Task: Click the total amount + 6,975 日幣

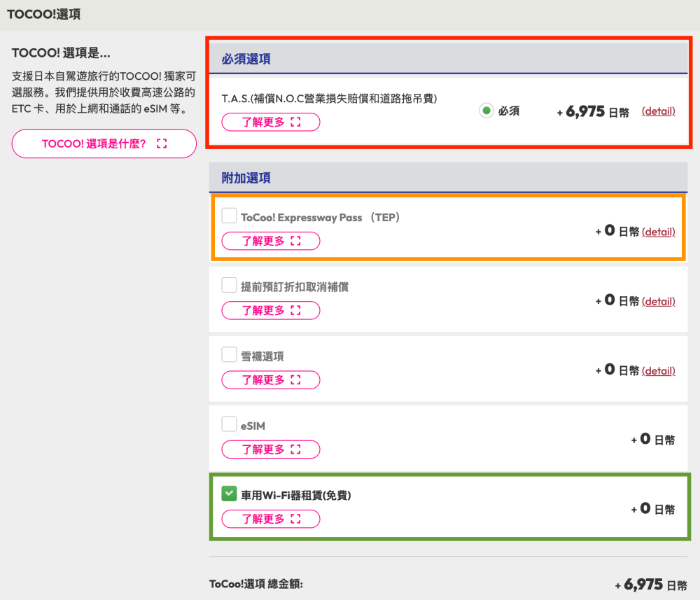Action: point(651,585)
